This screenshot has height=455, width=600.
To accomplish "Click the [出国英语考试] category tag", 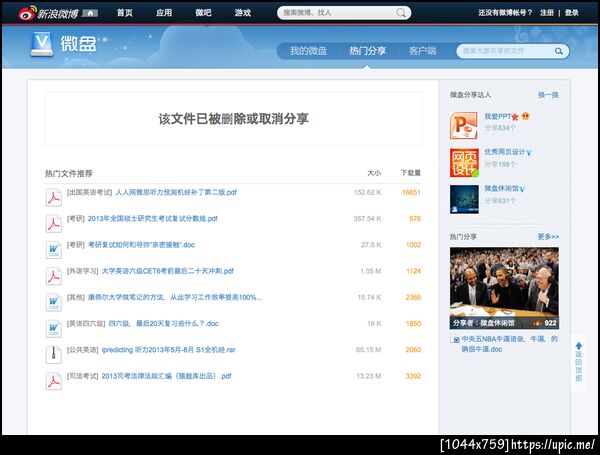I will (89, 192).
